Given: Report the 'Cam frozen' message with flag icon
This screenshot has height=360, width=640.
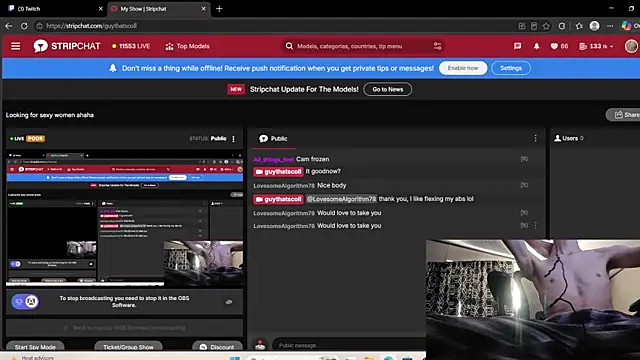Looking at the screenshot, I should point(524,159).
